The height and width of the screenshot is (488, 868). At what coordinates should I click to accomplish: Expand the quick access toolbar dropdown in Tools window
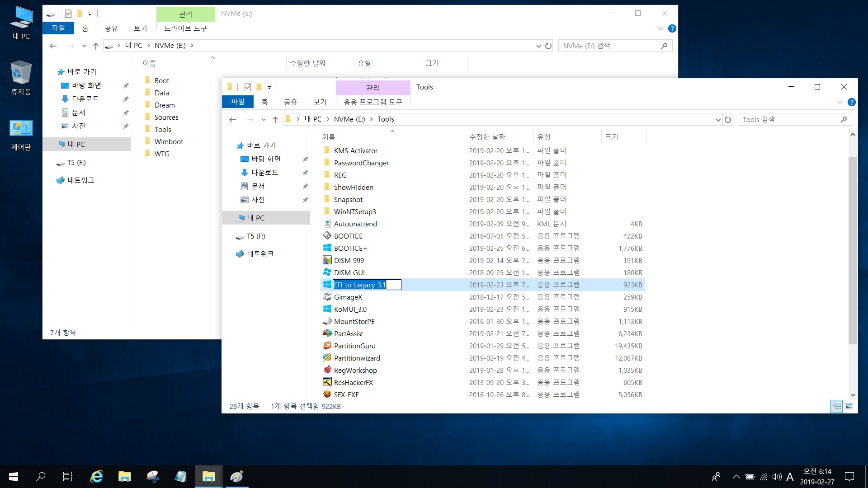[269, 88]
